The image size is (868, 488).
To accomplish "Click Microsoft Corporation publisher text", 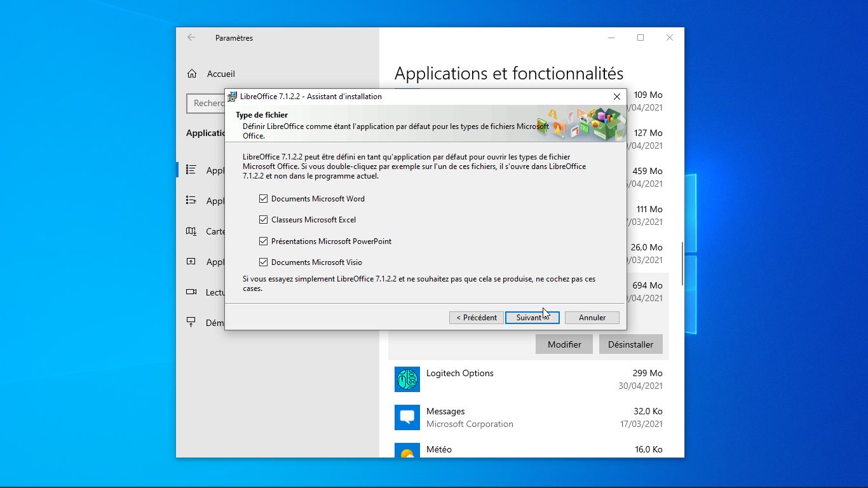I will pyautogui.click(x=470, y=424).
